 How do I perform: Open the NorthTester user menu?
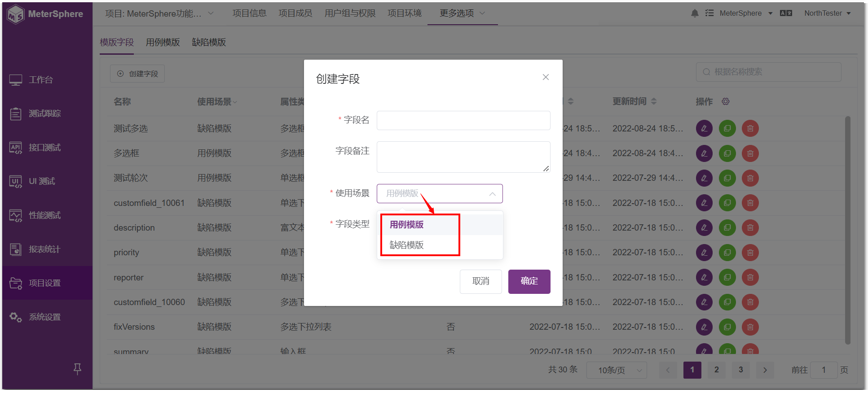828,13
